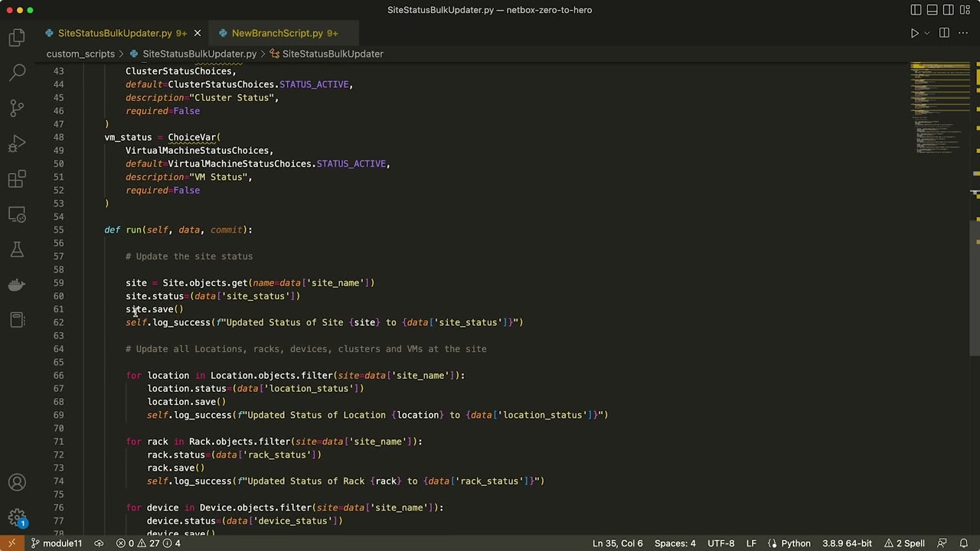
Task: Click the Docker icon in the activity bar
Action: 17,285
